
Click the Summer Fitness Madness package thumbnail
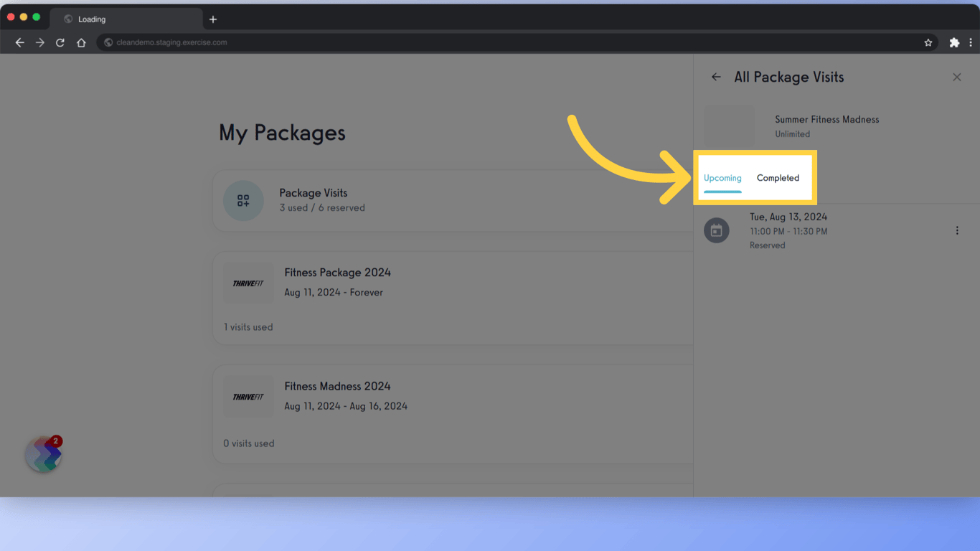[730, 127]
